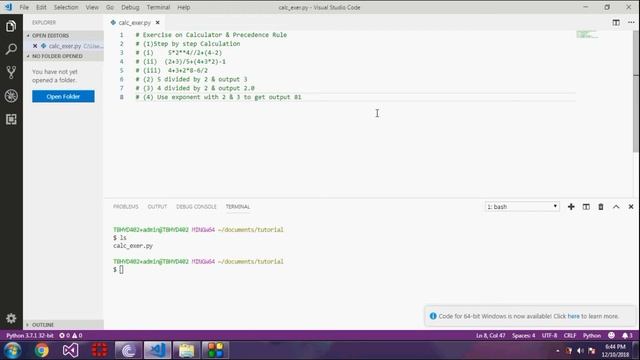The height and width of the screenshot is (360, 640).
Task: Collapse the No Folder Opened section
Action: pos(64,56)
